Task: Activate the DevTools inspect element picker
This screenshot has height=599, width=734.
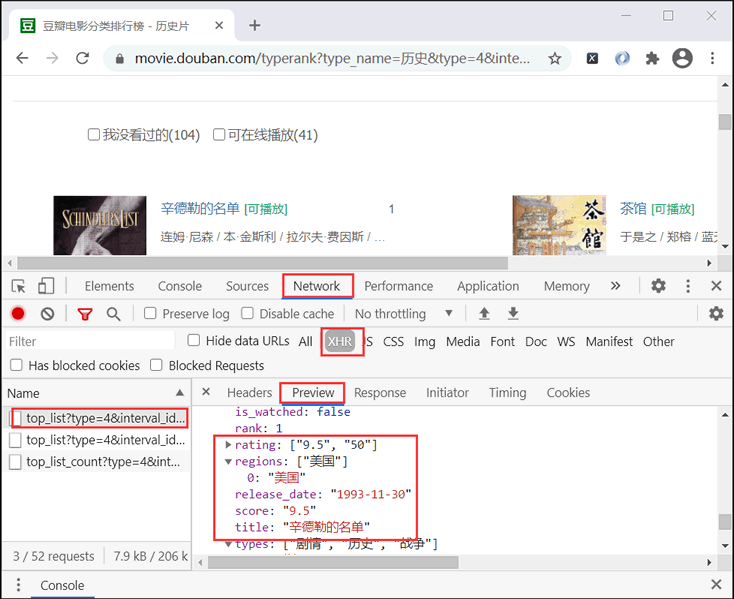Action: click(18, 286)
